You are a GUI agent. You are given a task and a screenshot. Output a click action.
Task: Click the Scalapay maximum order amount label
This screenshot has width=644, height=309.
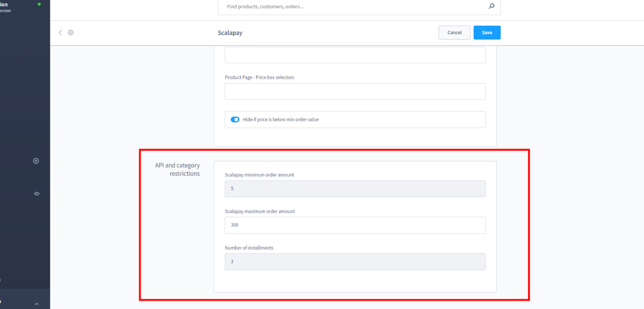coord(260,211)
